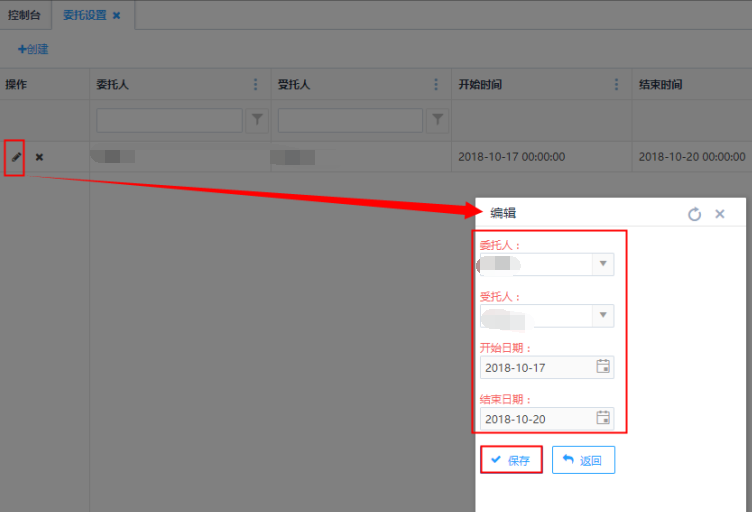Click the filter icon under 委托人 column
Screen dimensions: 752x512
pyautogui.click(x=257, y=120)
